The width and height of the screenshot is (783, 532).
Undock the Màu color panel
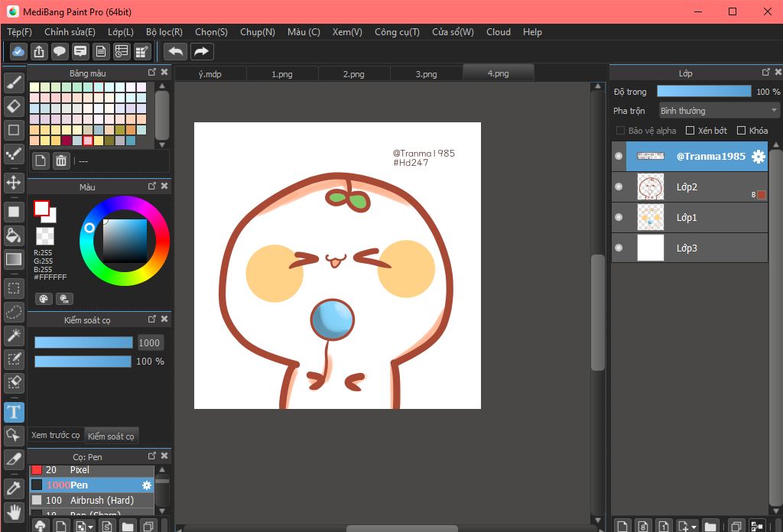[152, 187]
